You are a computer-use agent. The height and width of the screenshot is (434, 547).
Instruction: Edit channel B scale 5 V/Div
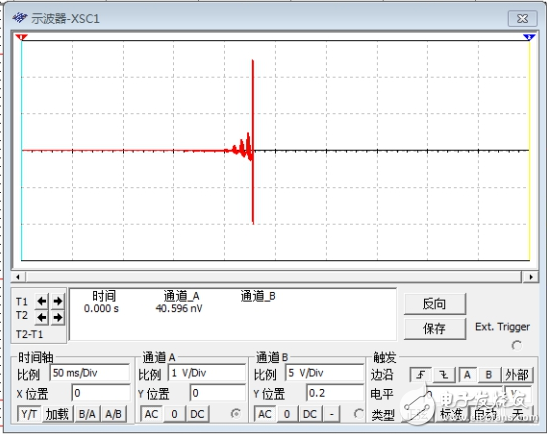[325, 373]
